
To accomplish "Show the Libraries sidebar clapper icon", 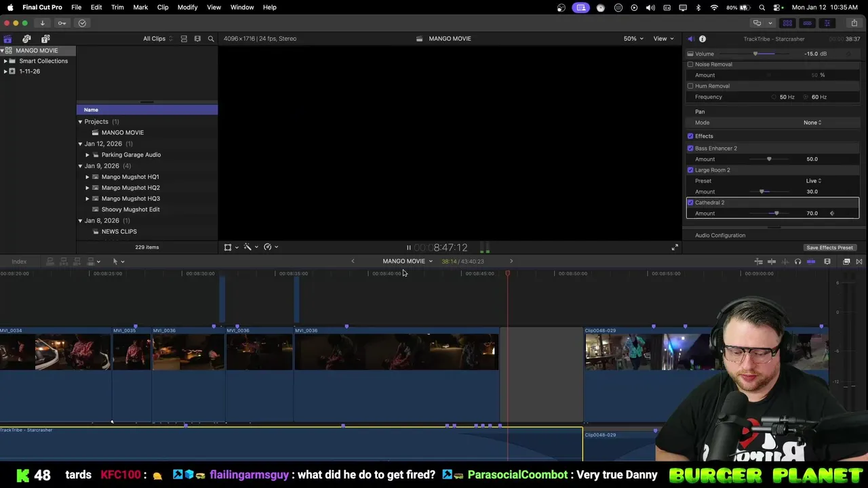I will pyautogui.click(x=7, y=39).
